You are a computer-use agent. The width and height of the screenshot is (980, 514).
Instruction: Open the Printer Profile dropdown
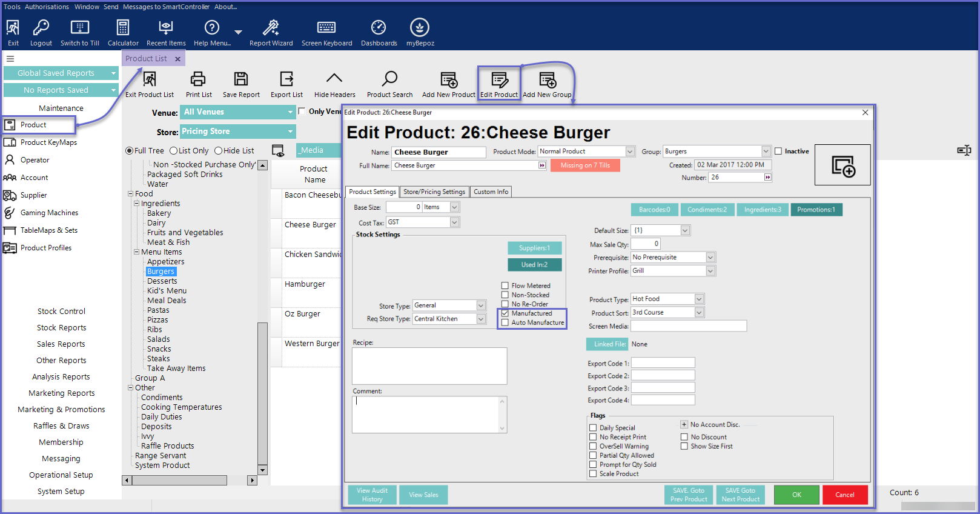click(710, 271)
